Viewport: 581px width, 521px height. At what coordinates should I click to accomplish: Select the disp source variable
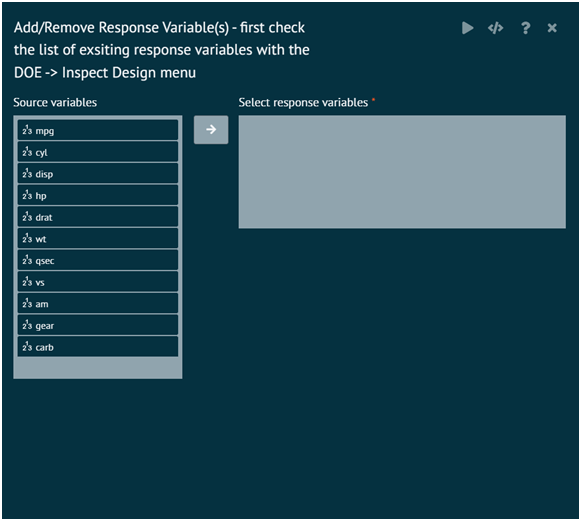pos(98,173)
